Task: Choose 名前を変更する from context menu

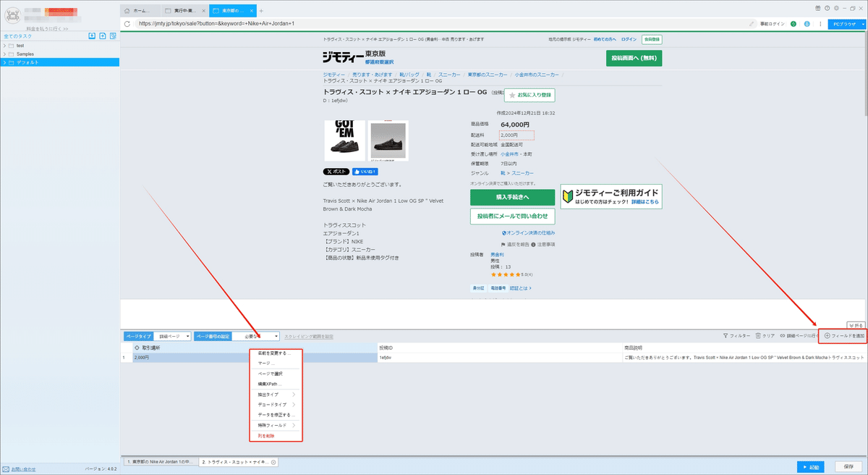Action: 275,353
